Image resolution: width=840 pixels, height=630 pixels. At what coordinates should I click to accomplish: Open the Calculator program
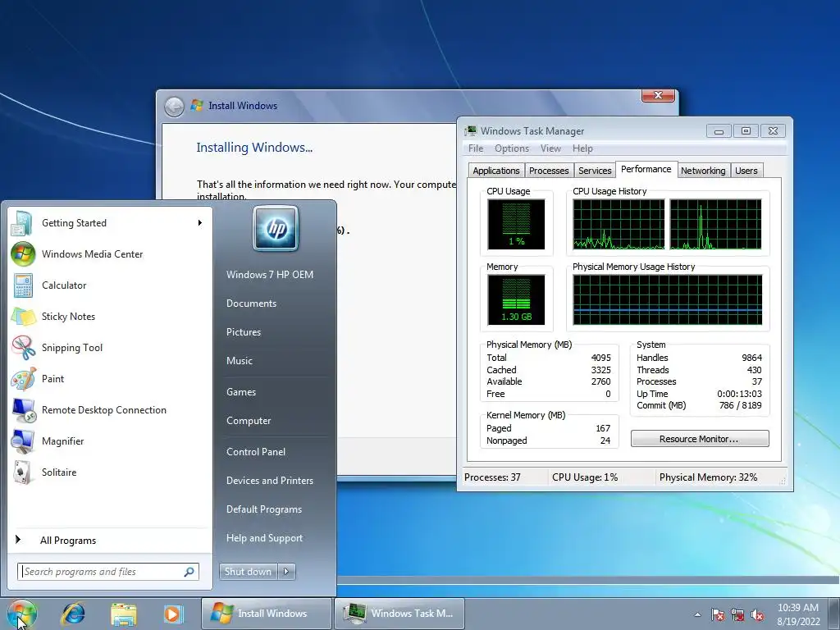click(110, 285)
